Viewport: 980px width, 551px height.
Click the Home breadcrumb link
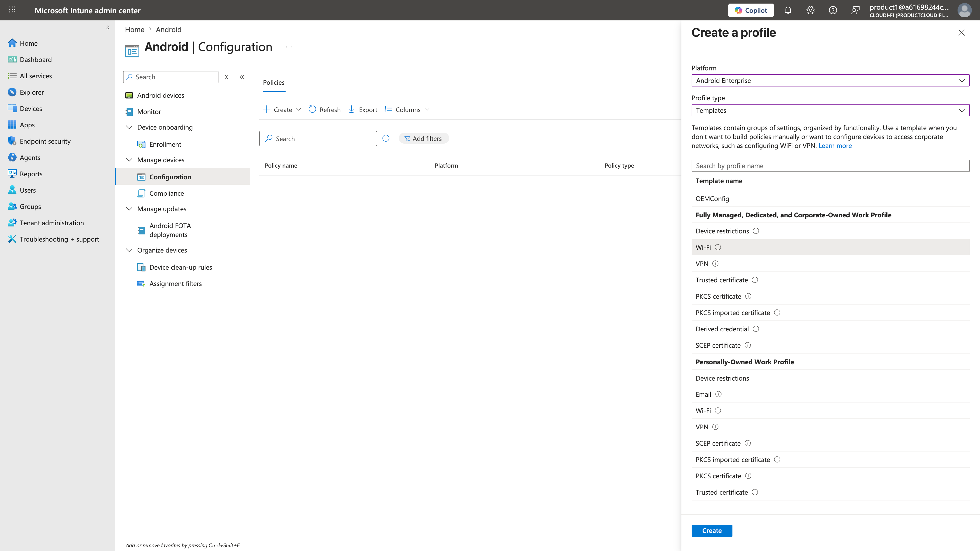click(135, 30)
